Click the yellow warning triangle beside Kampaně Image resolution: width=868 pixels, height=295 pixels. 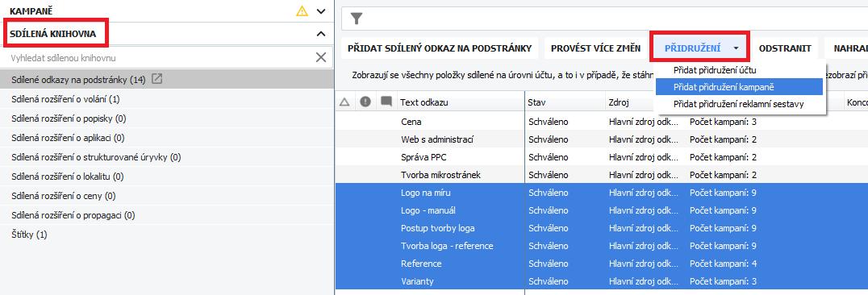pyautogui.click(x=302, y=11)
